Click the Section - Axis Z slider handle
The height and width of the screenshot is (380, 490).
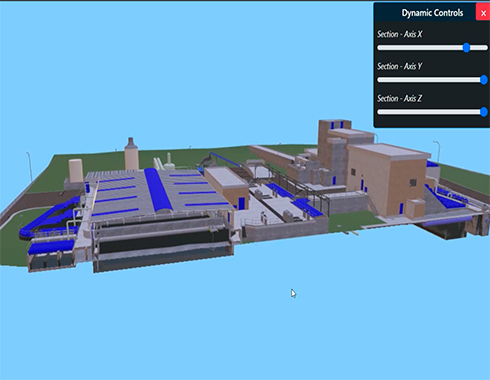tap(484, 112)
